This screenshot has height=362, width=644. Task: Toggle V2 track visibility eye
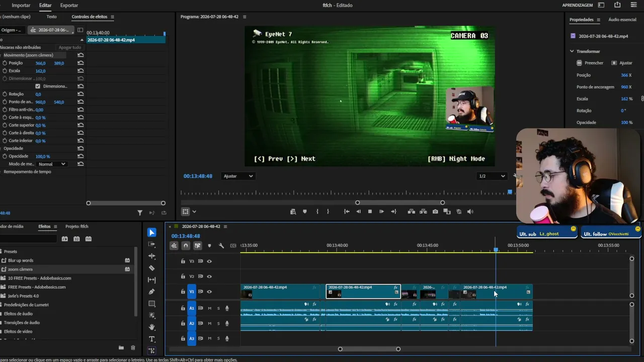pyautogui.click(x=209, y=277)
